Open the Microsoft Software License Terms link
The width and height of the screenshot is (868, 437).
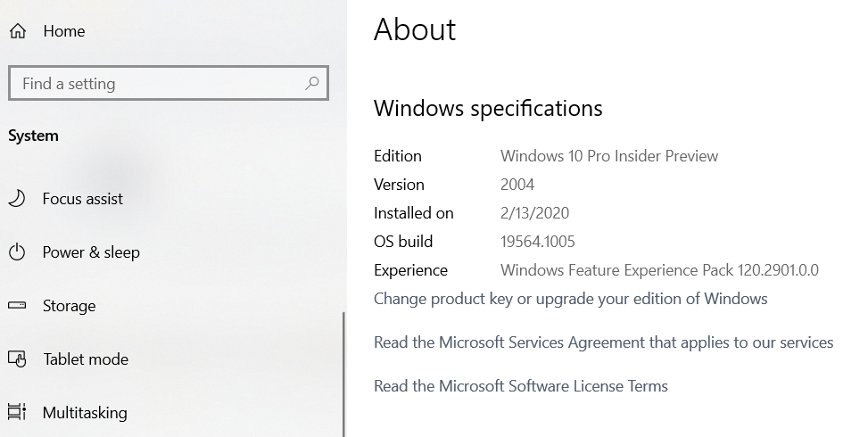(521, 385)
